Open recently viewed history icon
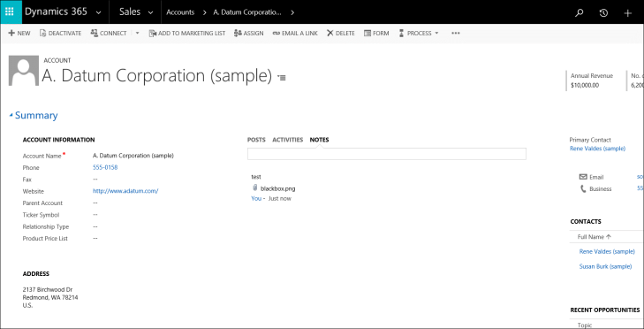This screenshot has height=329, width=644. point(603,12)
